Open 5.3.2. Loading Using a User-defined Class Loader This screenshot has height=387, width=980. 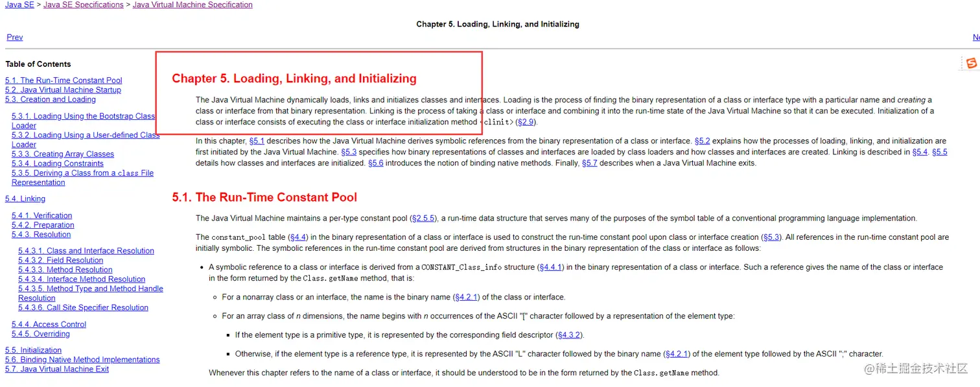86,139
